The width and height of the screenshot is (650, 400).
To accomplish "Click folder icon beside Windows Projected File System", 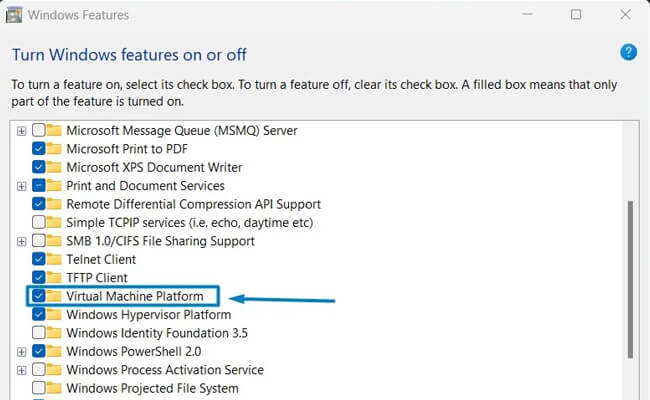I will tap(54, 388).
